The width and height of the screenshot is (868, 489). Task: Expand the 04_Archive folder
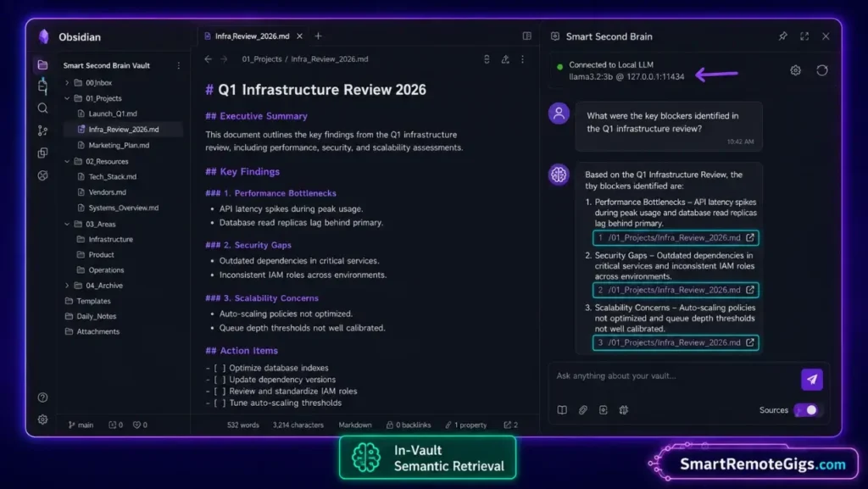click(x=67, y=286)
